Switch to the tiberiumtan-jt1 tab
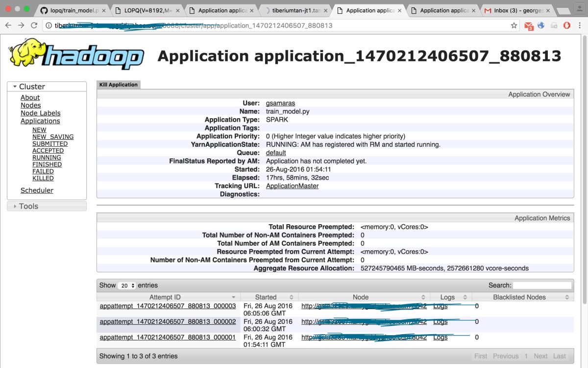The width and height of the screenshot is (588, 368). 296,10
